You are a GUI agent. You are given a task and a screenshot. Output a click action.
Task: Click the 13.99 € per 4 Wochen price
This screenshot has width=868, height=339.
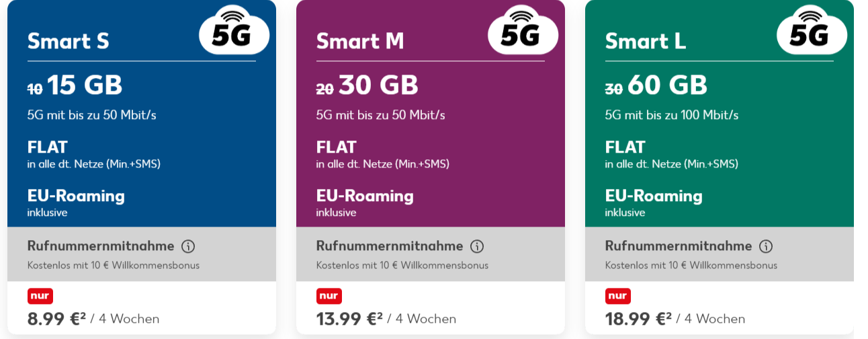tap(386, 318)
